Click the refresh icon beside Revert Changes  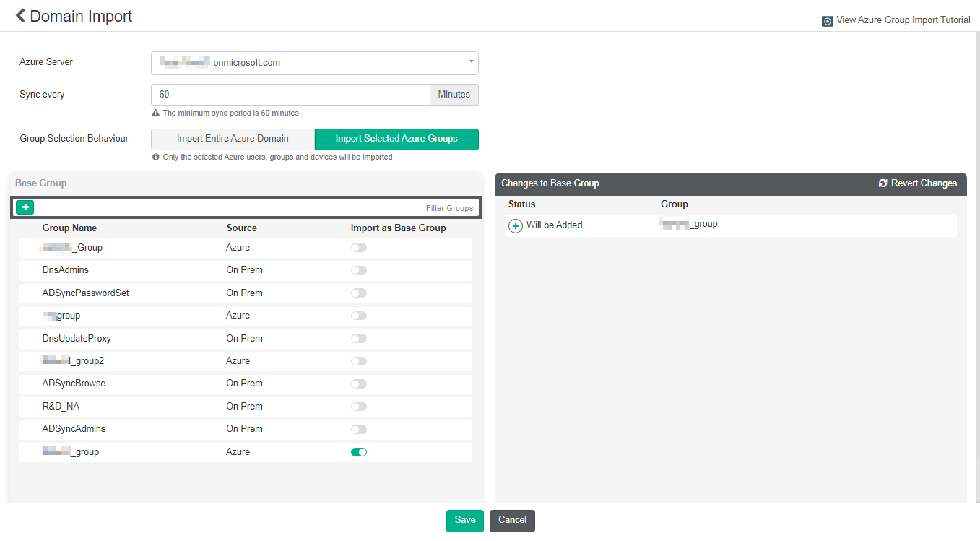point(883,183)
